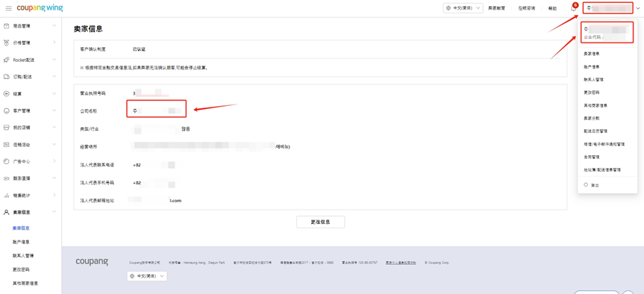This screenshot has width=644, height=294.
Task: Click the 销售统计 bar chart icon
Action: coord(6,196)
